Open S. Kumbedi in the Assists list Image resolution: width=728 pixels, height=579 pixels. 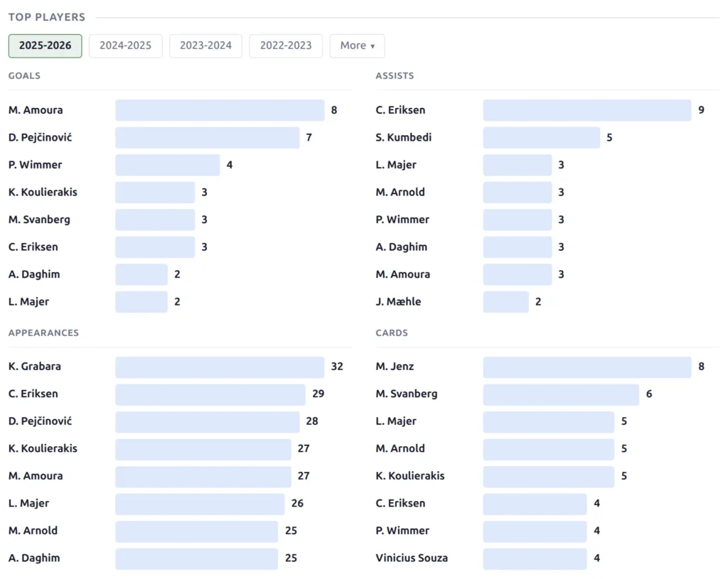(404, 137)
